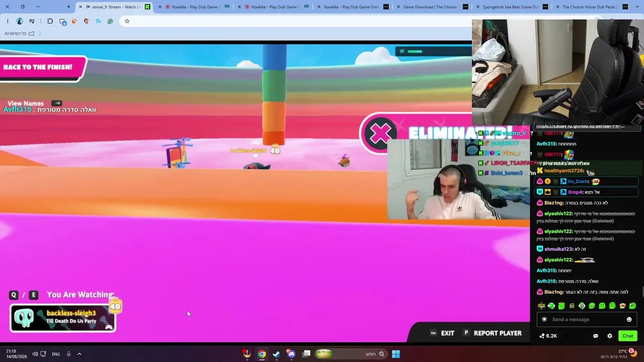Switch to the Spongebob Sea Bear Scene tab
The height and width of the screenshot is (362, 644).
(x=510, y=7)
